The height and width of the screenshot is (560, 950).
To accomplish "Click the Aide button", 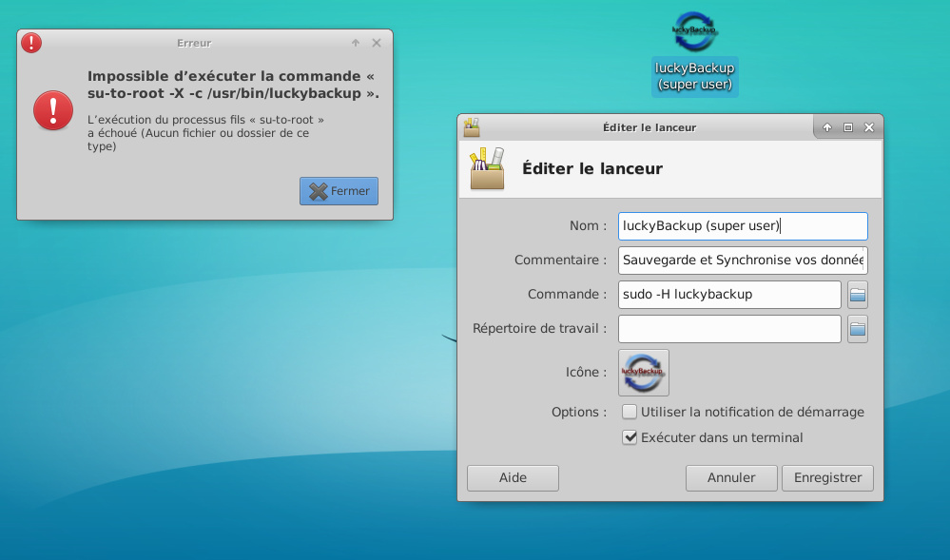I will (x=513, y=478).
